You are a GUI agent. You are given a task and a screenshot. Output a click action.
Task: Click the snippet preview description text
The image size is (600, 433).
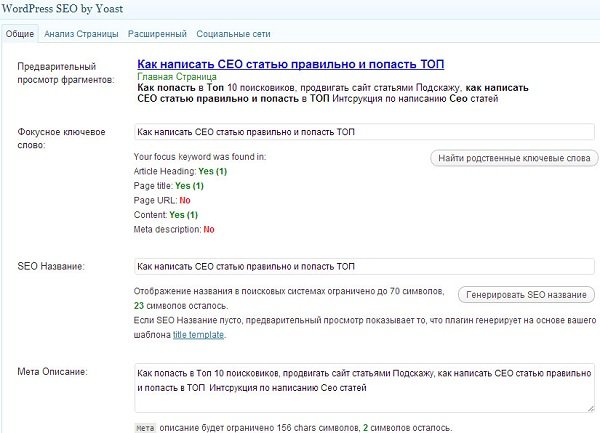[x=333, y=93]
